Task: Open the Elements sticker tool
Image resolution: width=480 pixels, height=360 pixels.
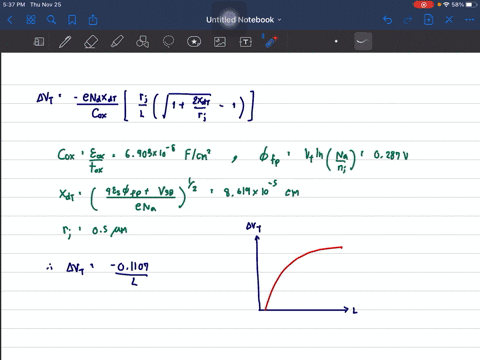Action: (194, 42)
